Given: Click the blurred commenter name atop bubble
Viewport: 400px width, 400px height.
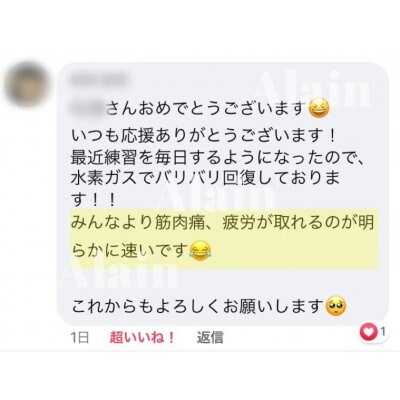Looking at the screenshot, I should pos(99,80).
